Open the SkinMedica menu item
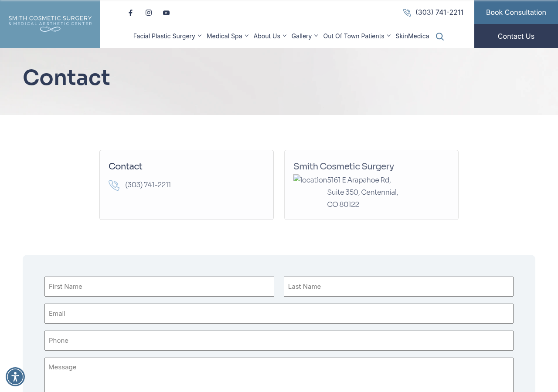Screen dimensions: 558x392 pos(412,36)
